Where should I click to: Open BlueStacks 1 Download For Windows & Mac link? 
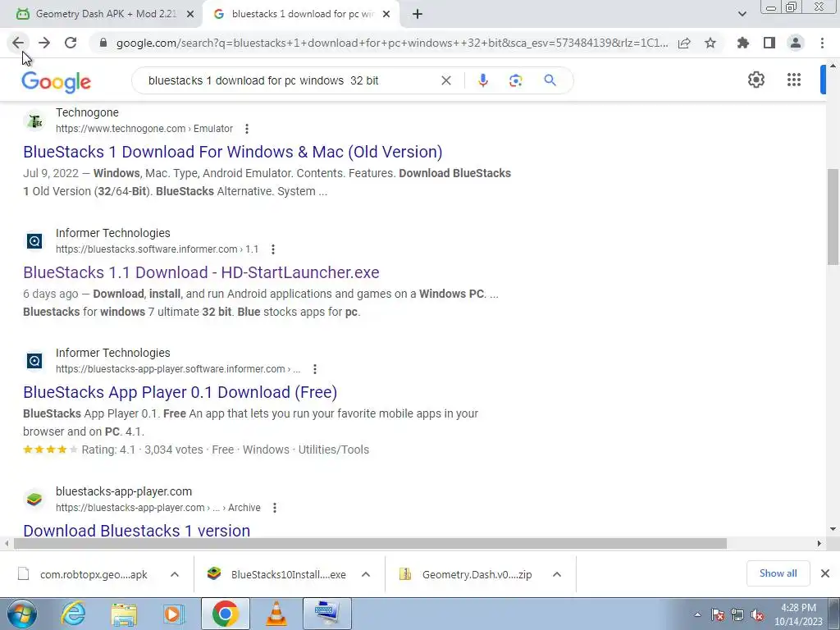click(232, 152)
